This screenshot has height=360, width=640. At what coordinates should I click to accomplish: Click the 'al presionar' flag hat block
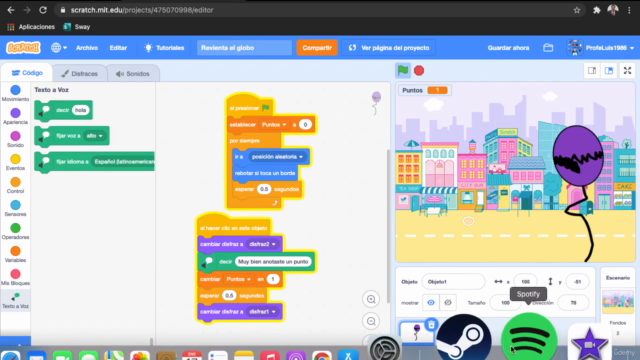coord(249,107)
